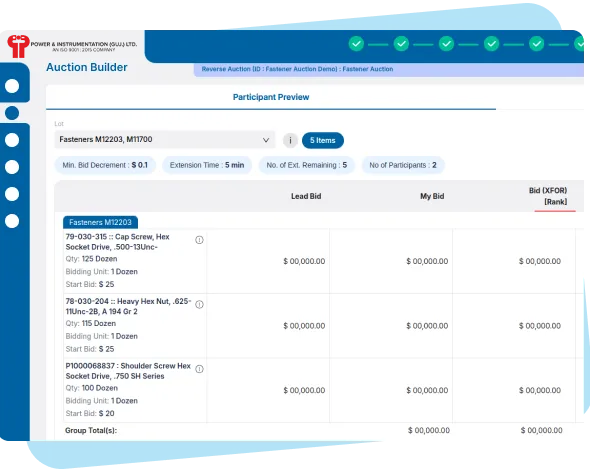This screenshot has height=472, width=590.
Task: Click My Bid amount for Shoulder Screw row
Action: 427,390
